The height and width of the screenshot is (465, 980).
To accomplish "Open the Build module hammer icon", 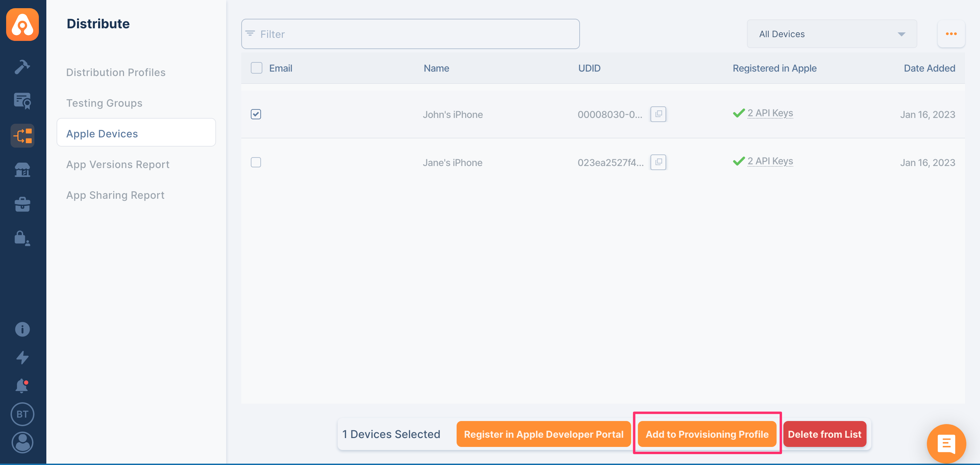I will [x=22, y=67].
